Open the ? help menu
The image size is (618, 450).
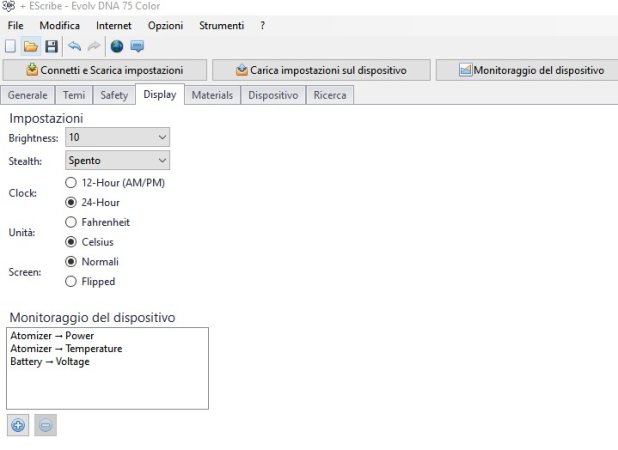pyautogui.click(x=262, y=26)
